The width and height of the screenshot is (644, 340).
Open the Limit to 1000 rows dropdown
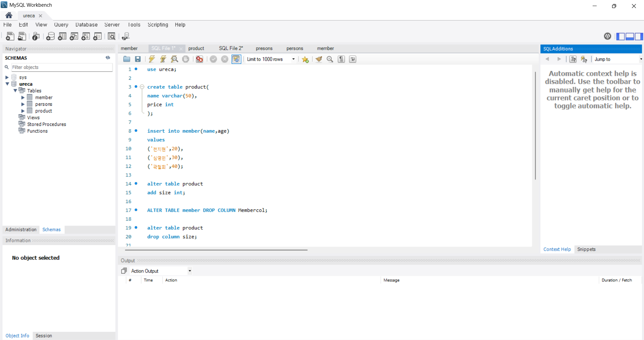click(293, 59)
